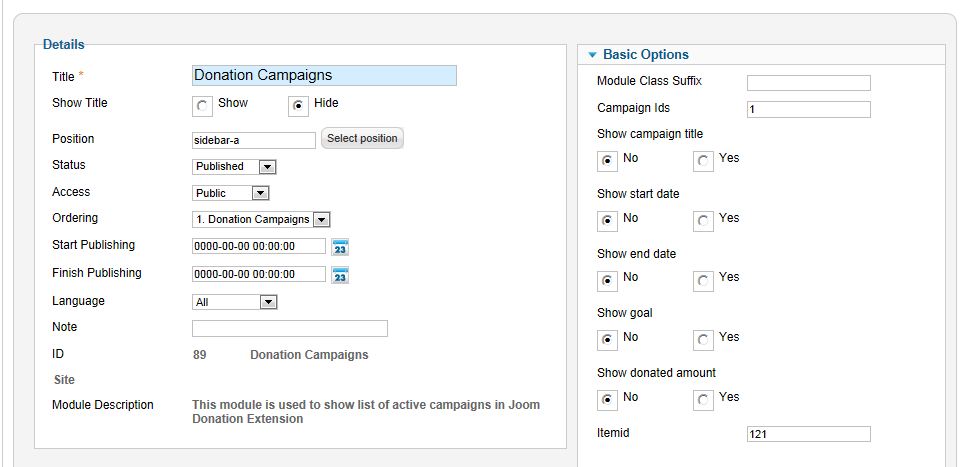963x467 pixels.
Task: Select Hide radio for Show Title
Action: (298, 106)
